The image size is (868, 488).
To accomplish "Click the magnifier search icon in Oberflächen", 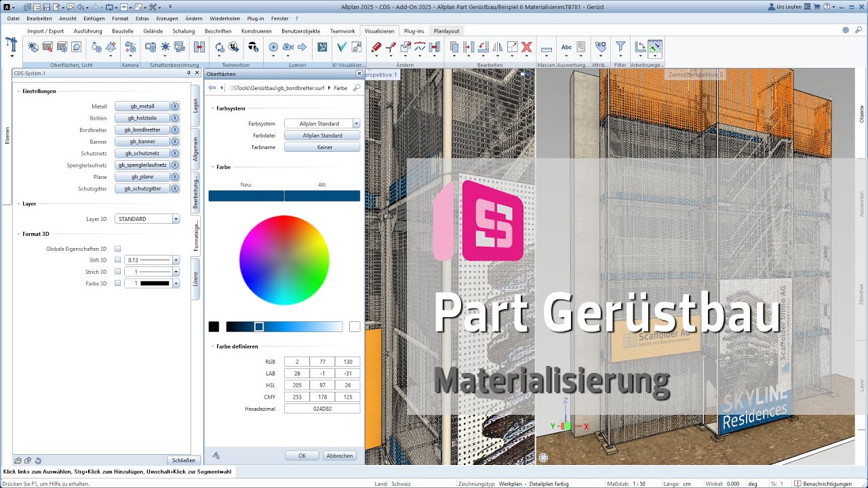I will (x=357, y=87).
